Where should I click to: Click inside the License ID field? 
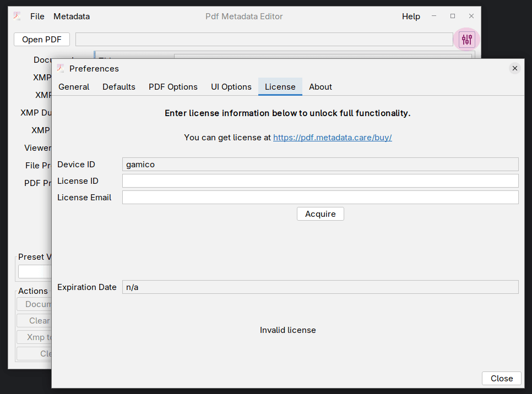pyautogui.click(x=320, y=180)
